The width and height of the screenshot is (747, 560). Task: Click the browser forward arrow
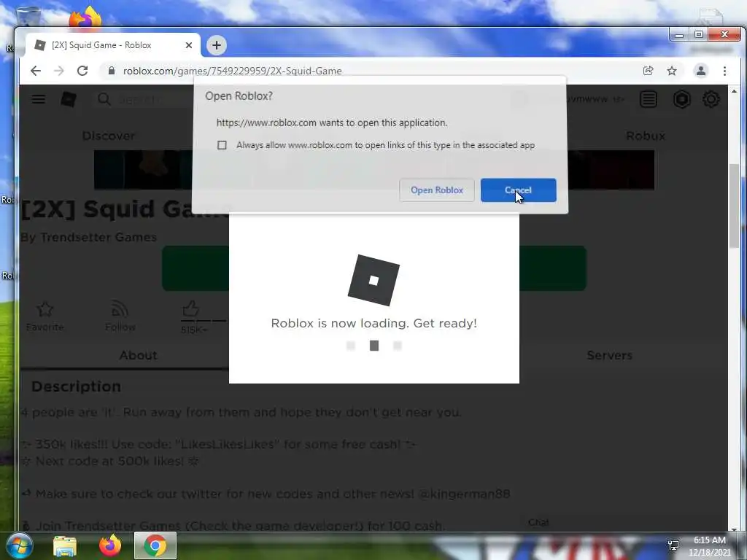[58, 71]
